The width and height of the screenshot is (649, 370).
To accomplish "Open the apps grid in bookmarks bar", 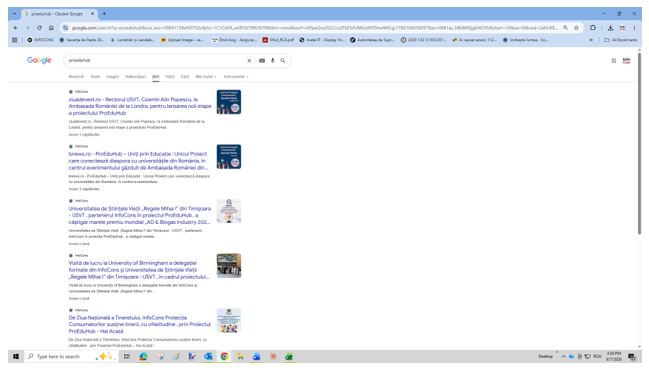I will pyautogui.click(x=14, y=40).
